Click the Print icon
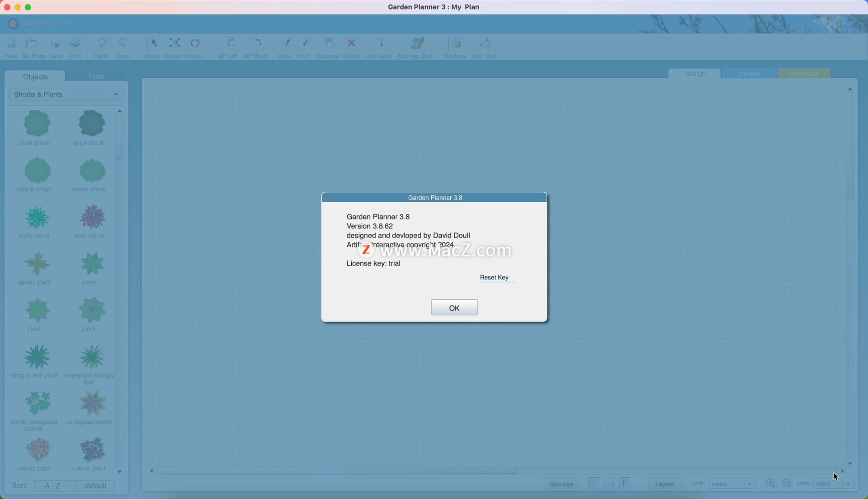 (x=75, y=43)
